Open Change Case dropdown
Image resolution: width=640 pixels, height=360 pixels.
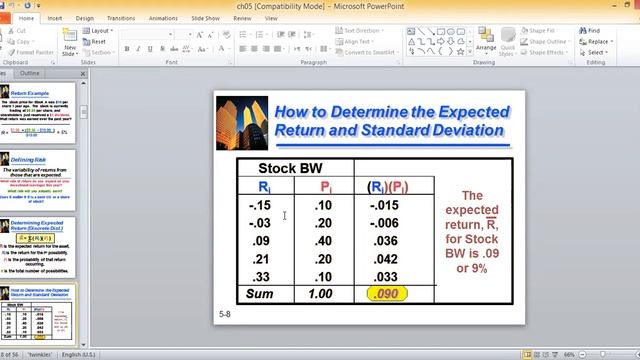[x=202, y=49]
